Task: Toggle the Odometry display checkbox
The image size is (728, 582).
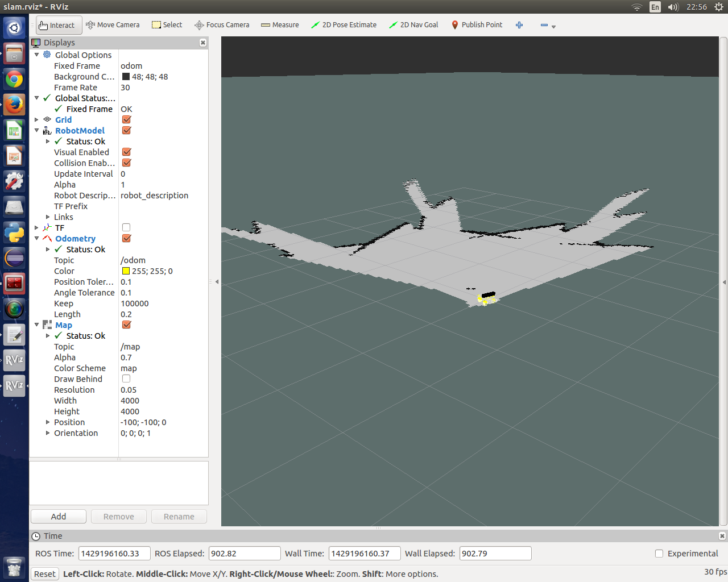Action: click(x=126, y=238)
